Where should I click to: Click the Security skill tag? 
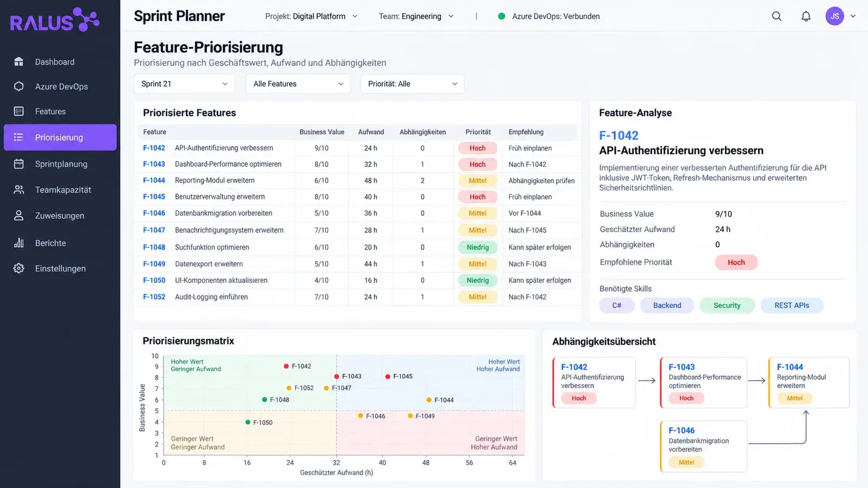point(727,305)
